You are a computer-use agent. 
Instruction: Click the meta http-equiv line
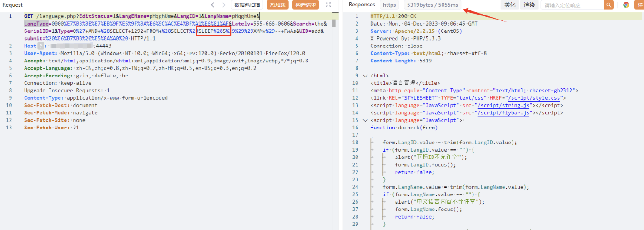474,91
